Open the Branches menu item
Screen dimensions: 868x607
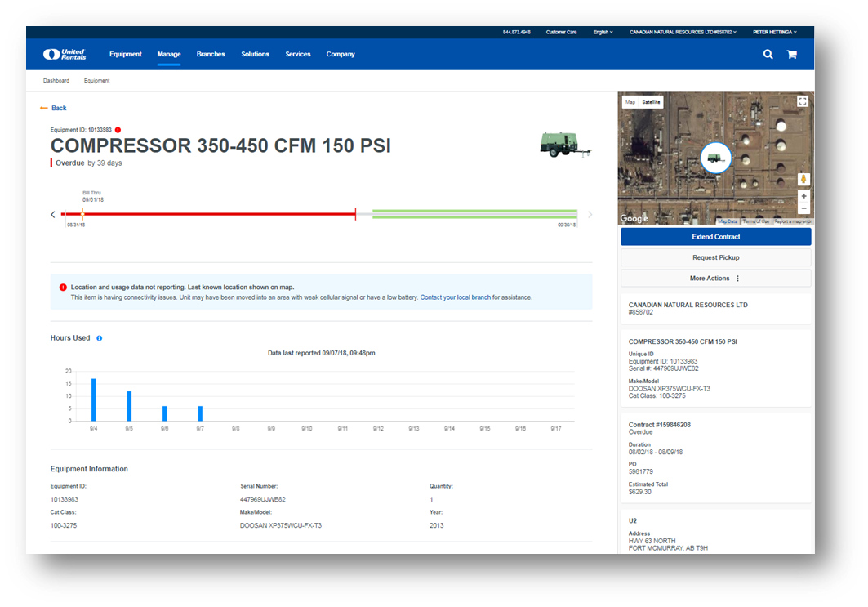pyautogui.click(x=211, y=55)
